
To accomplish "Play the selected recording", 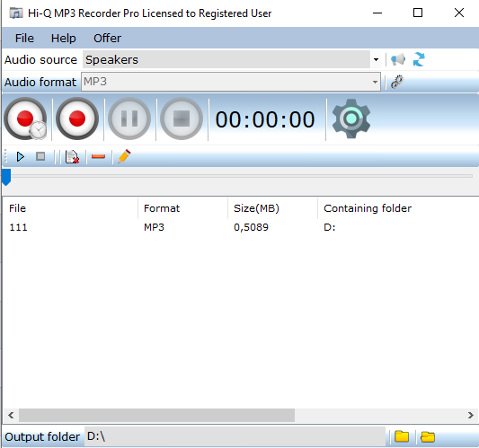I will [21, 156].
